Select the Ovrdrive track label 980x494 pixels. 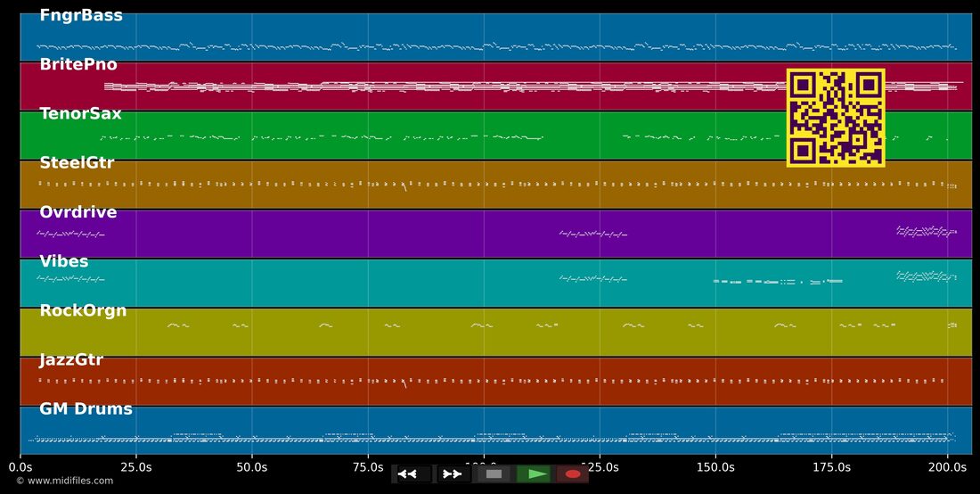coord(78,212)
